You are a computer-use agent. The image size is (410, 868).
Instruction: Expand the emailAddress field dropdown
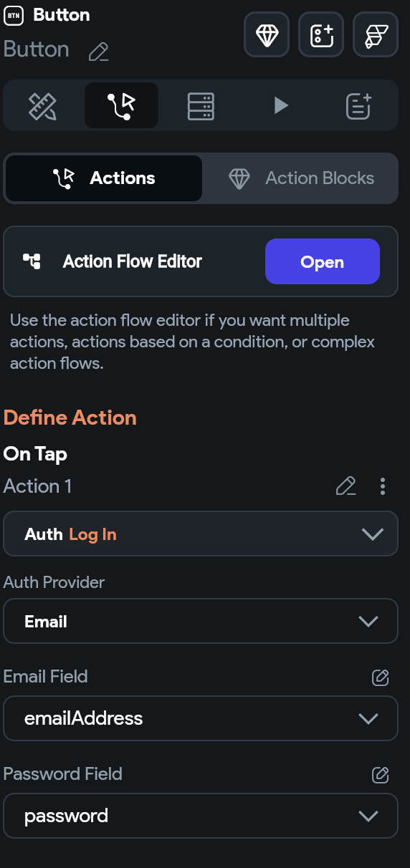pyautogui.click(x=201, y=718)
